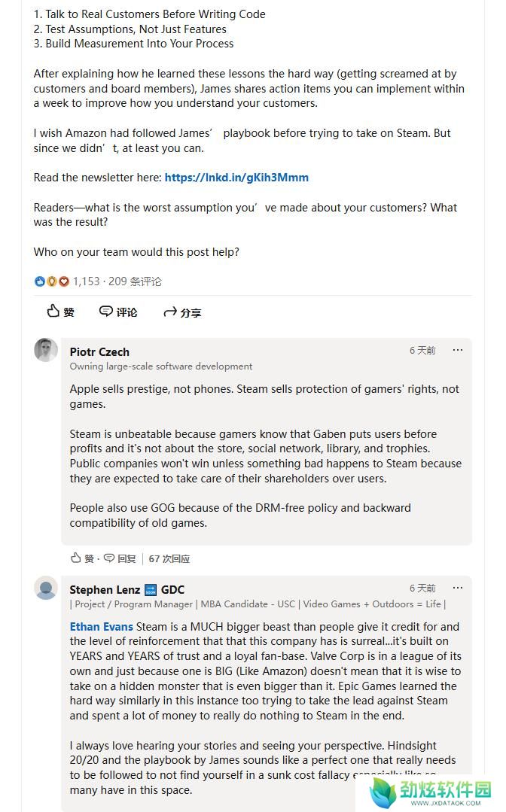Click the GDC badge icon beside Stephen Lenz

150,590
